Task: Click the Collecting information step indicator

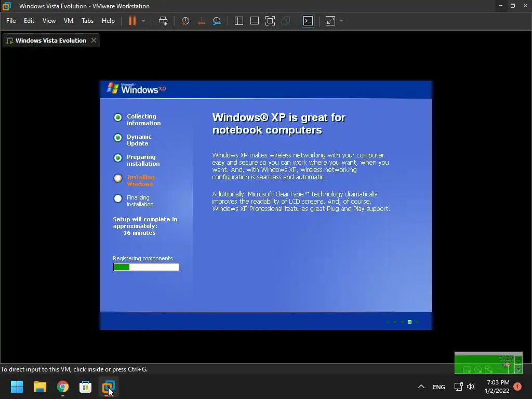Action: click(118, 117)
